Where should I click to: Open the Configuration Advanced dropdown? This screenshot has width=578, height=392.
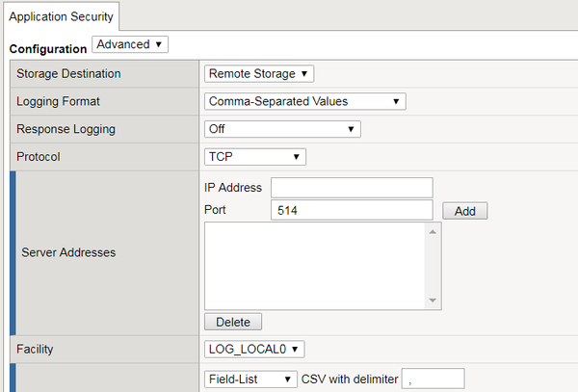(x=130, y=44)
